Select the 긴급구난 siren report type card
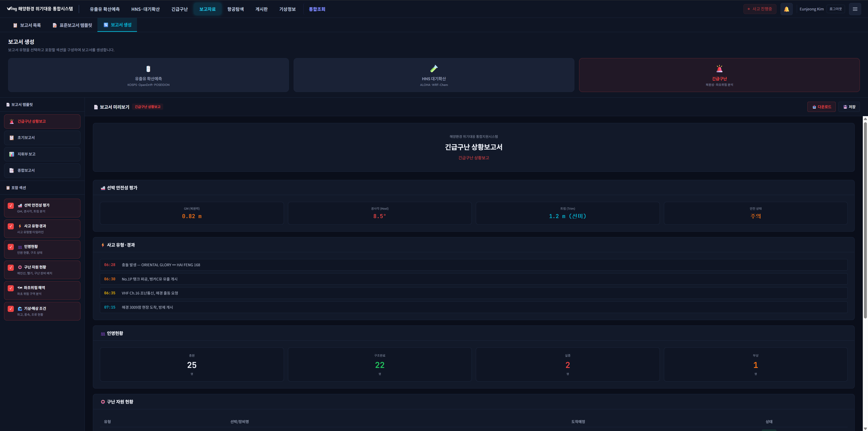868x431 pixels. tap(719, 75)
